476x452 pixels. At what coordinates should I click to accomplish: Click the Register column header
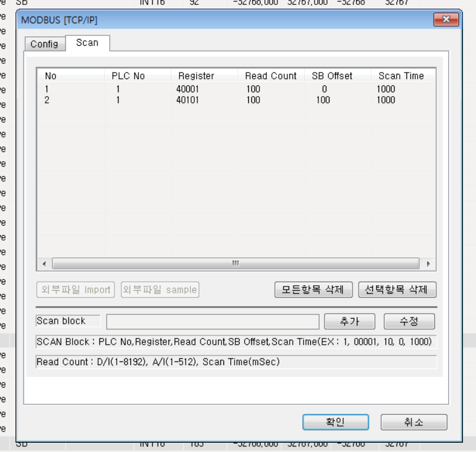[x=204, y=76]
